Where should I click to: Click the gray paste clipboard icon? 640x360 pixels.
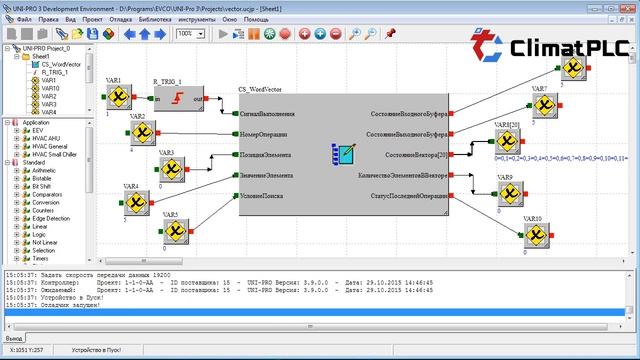click(42, 34)
